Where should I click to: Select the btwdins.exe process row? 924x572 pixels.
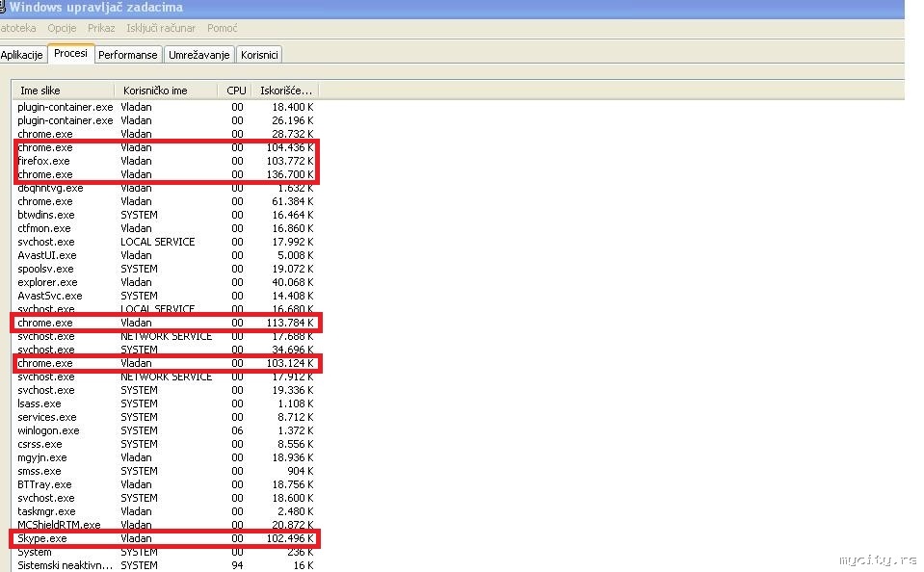click(165, 215)
